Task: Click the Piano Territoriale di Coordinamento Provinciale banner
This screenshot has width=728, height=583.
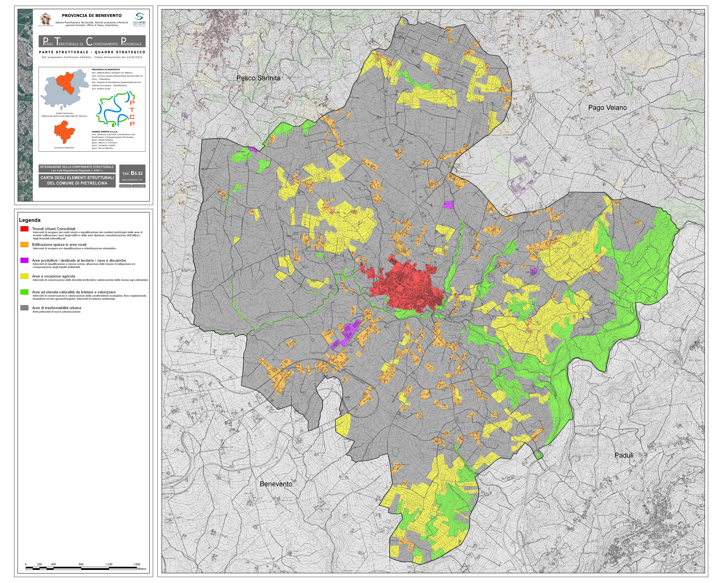Action: 92,41
